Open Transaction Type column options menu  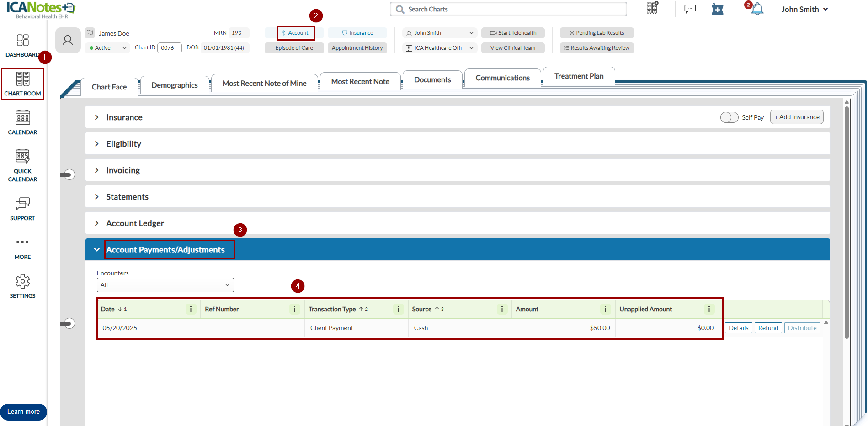coord(399,309)
